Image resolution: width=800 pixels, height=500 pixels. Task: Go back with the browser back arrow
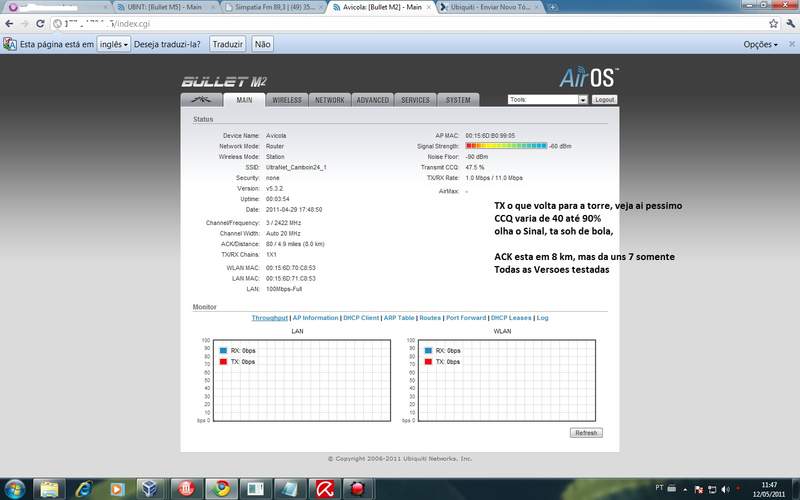(x=9, y=23)
